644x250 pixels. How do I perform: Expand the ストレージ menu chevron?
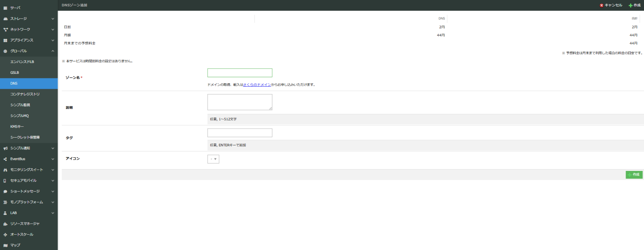coord(53,19)
